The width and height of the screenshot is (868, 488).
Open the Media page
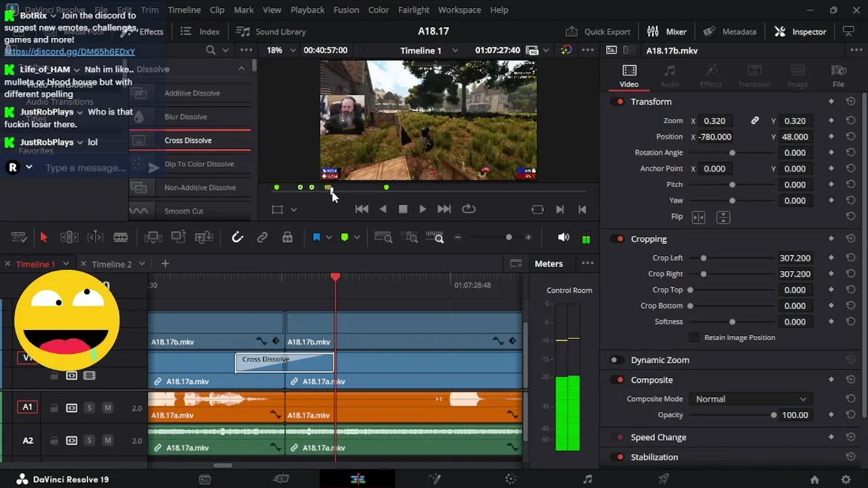(205, 479)
